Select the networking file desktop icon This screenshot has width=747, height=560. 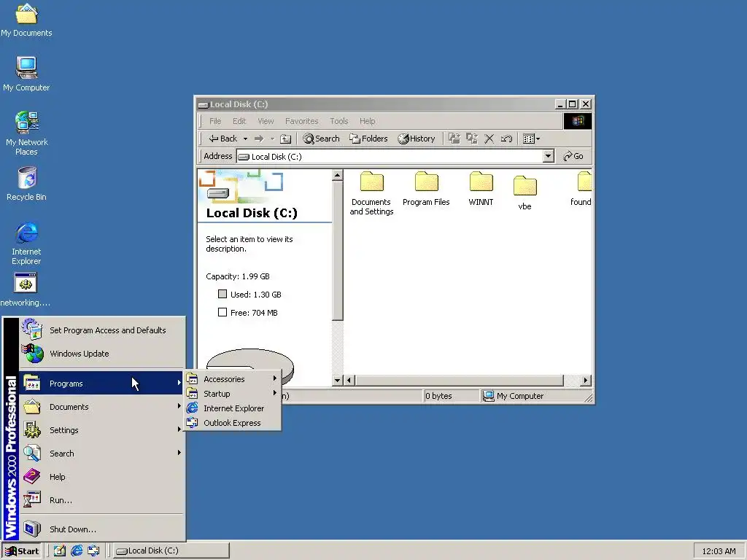pos(26,290)
